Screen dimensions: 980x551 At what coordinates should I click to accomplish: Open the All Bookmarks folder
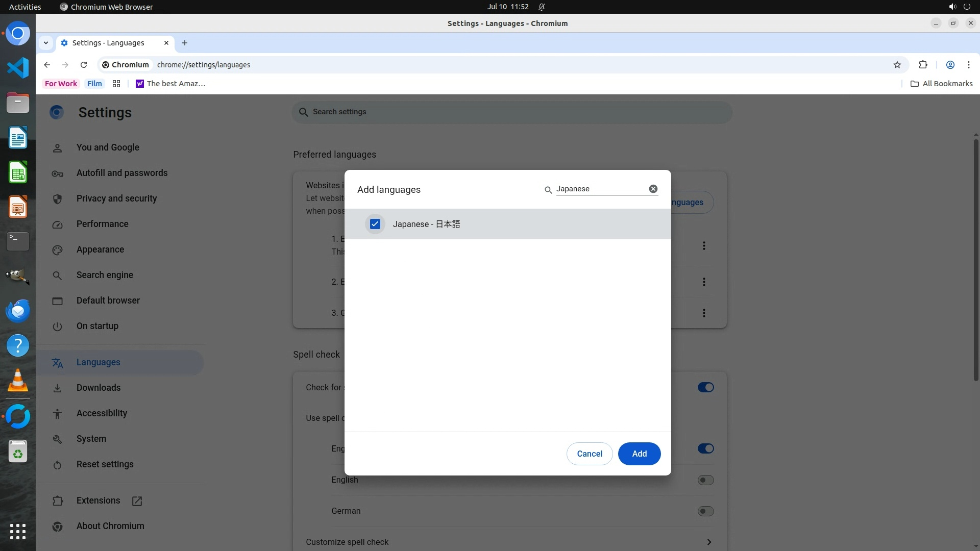click(x=941, y=84)
